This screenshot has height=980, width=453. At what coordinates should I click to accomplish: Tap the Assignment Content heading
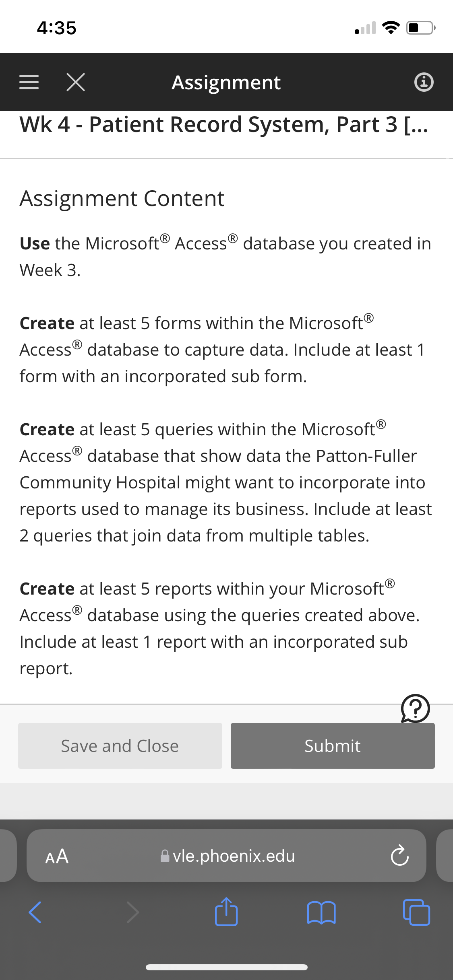(x=122, y=198)
